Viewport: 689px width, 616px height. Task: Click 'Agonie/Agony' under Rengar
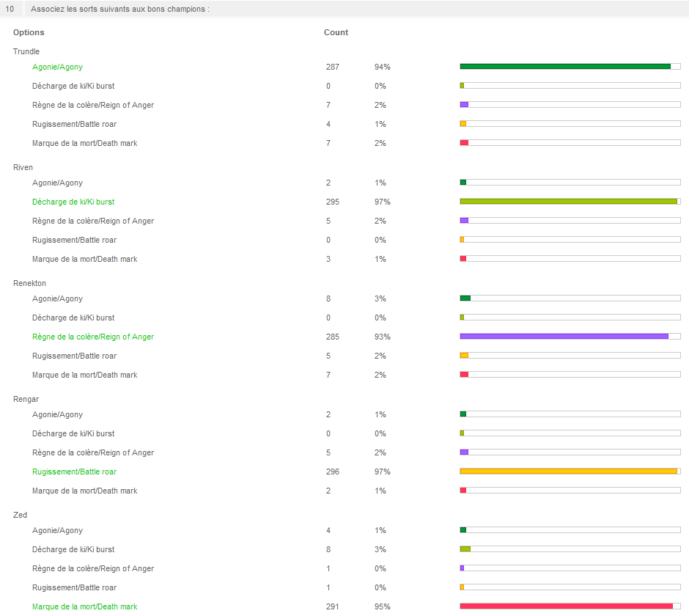click(58, 414)
